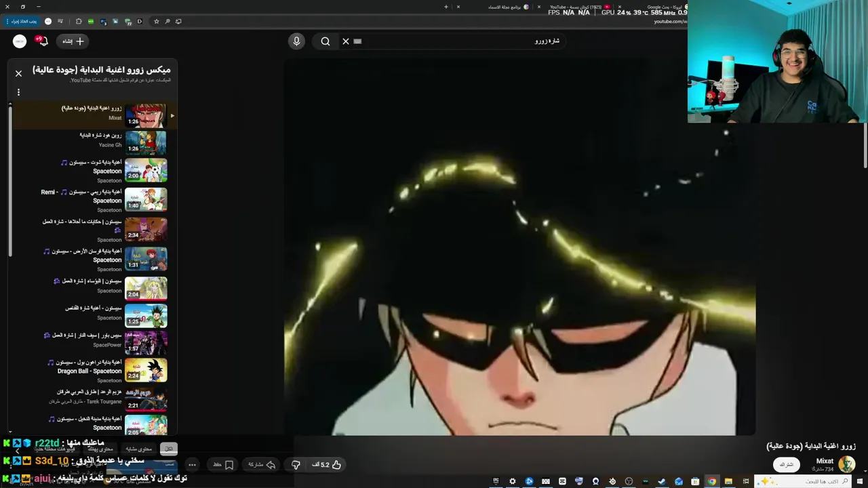Open the Settings gear in the taskbar
This screenshot has height=488, width=868.
pos(513,481)
